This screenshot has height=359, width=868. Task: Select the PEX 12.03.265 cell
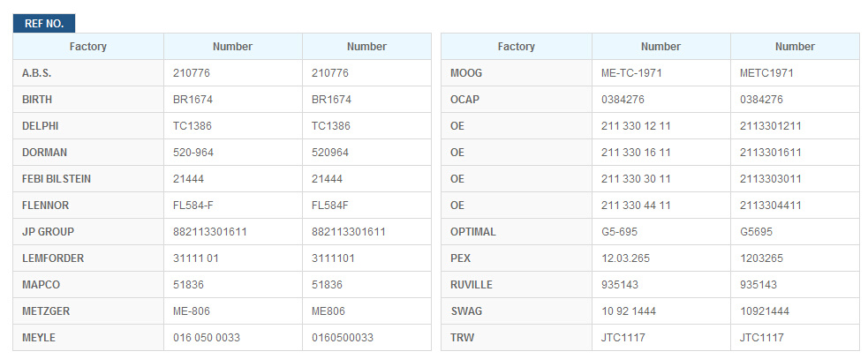coord(661,258)
